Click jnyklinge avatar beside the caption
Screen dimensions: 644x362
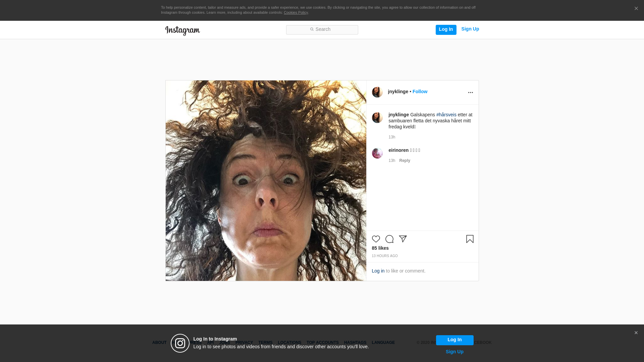tap(377, 118)
